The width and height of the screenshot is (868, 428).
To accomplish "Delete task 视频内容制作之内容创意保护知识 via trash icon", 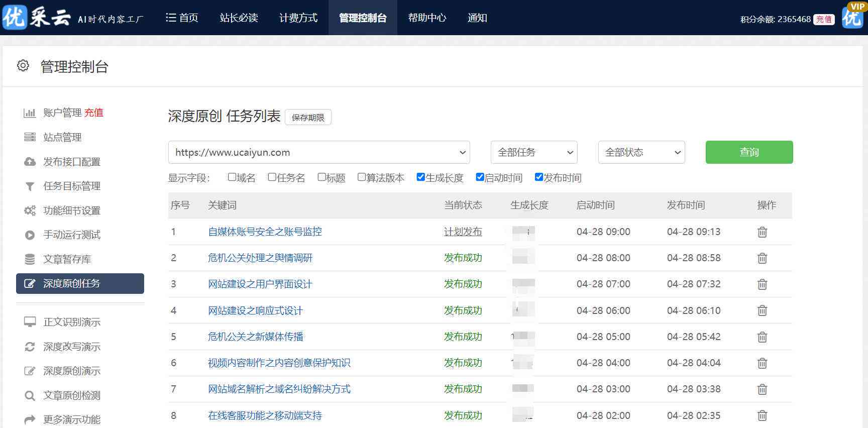I will pyautogui.click(x=762, y=363).
